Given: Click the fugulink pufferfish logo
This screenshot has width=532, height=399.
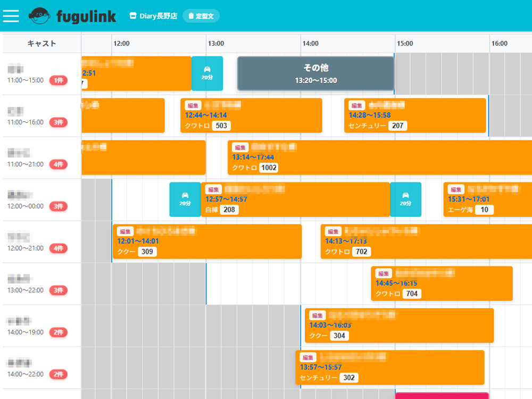Looking at the screenshot, I should [40, 16].
